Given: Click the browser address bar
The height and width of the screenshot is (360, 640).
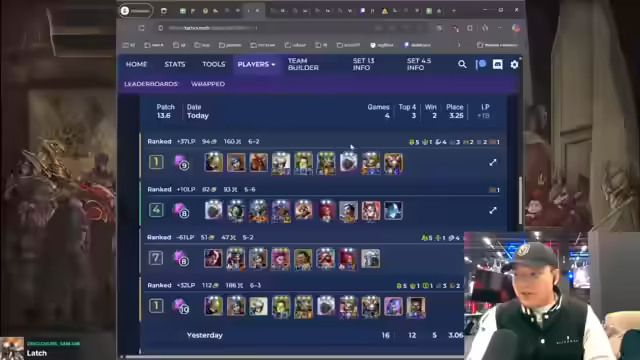Looking at the screenshot, I should click(x=269, y=28).
